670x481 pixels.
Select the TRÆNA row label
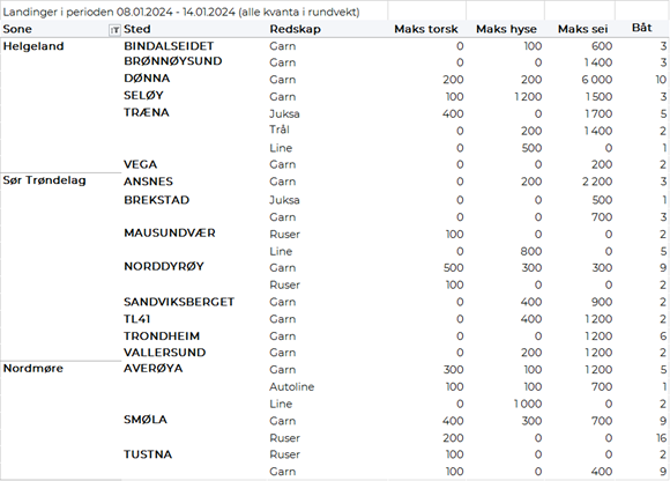146,112
